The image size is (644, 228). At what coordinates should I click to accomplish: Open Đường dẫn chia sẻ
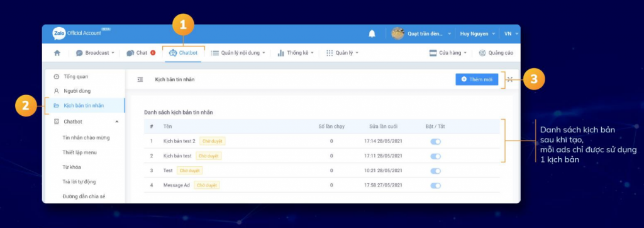84,197
